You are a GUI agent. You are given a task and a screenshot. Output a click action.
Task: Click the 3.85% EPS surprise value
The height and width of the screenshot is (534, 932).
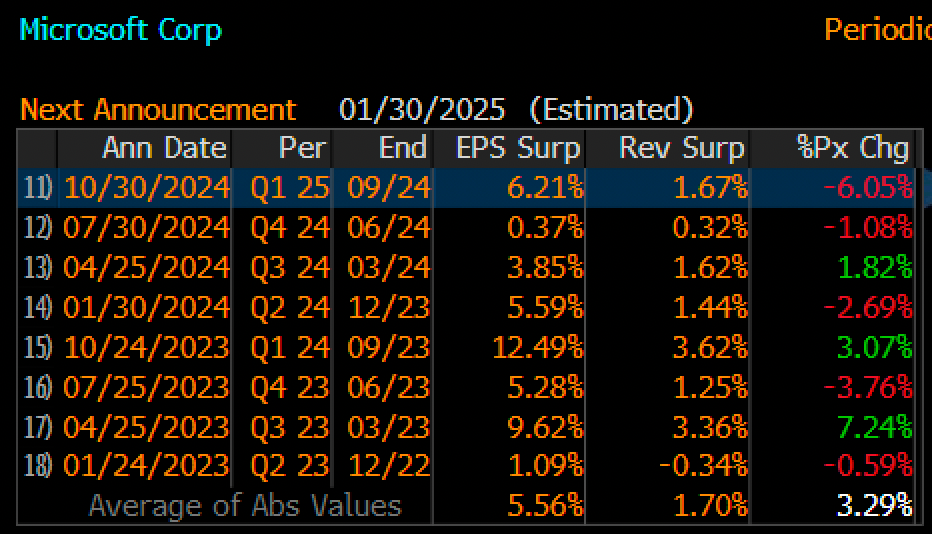[545, 268]
